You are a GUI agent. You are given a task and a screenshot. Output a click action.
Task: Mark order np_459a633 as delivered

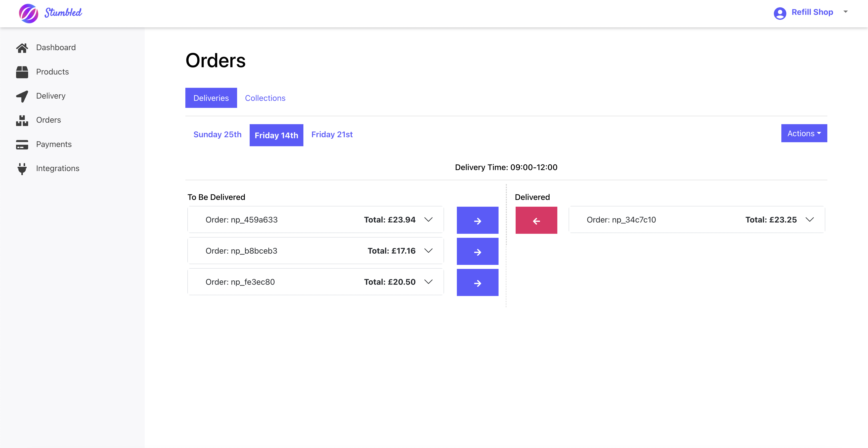point(477,220)
